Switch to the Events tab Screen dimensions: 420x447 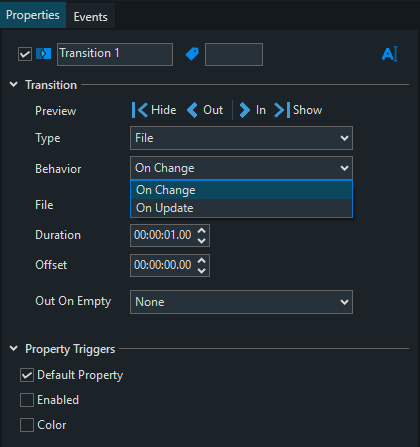91,17
